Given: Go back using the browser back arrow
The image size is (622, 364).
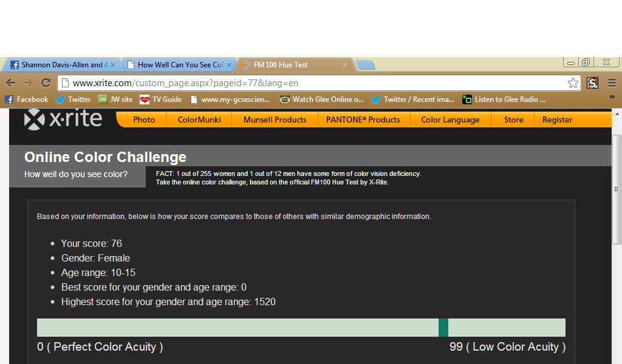Looking at the screenshot, I should [11, 83].
